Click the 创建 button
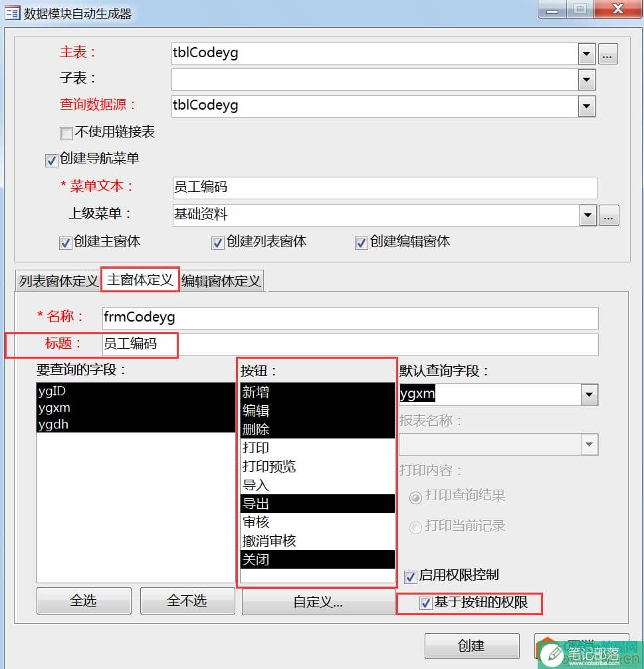 [x=472, y=646]
